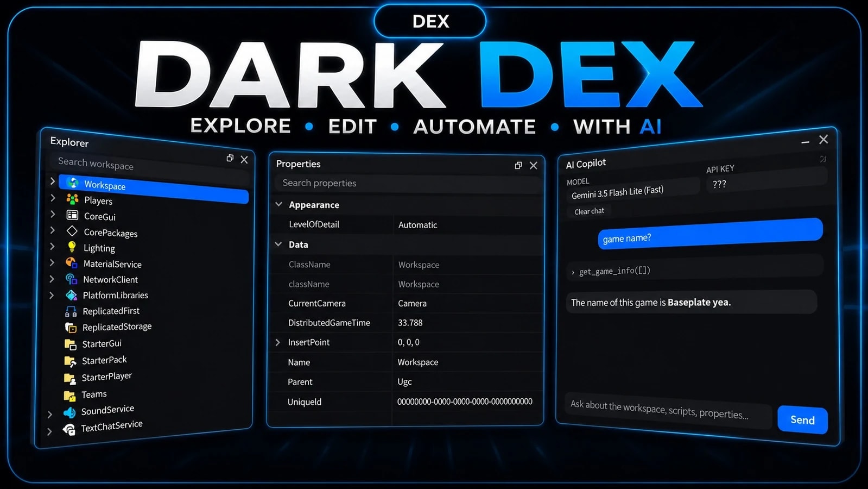Open the Gemini model dropdown

coord(633,191)
